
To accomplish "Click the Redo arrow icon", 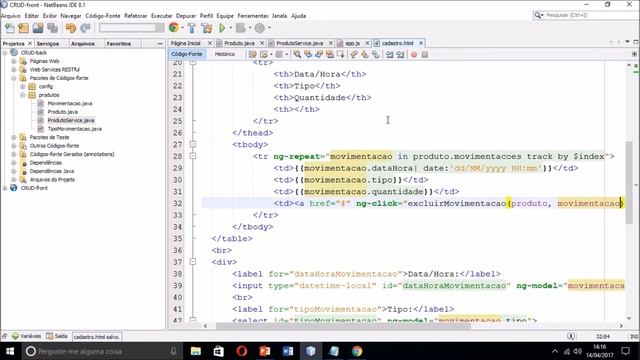I will click(85, 28).
